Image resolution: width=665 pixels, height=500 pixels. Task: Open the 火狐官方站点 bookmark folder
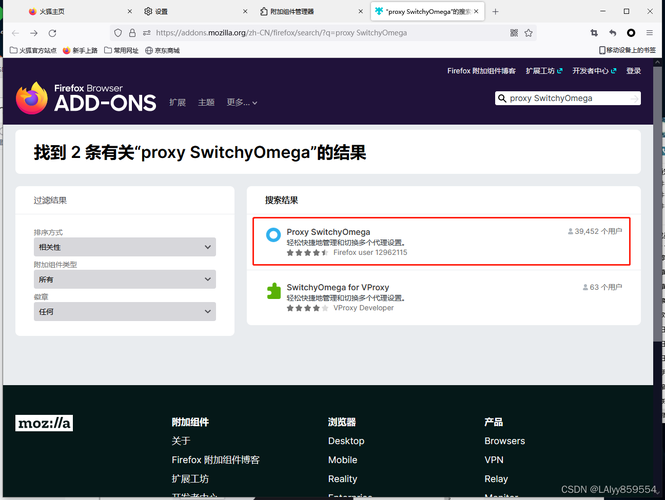tap(33, 50)
